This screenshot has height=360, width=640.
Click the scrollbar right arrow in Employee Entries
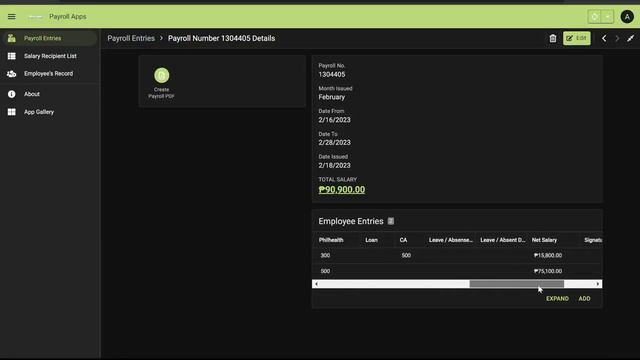tap(598, 284)
